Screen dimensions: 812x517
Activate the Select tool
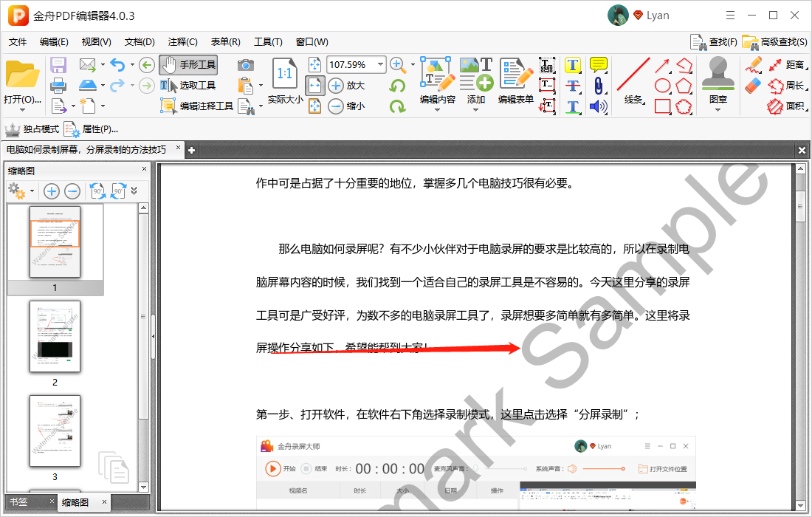click(187, 86)
